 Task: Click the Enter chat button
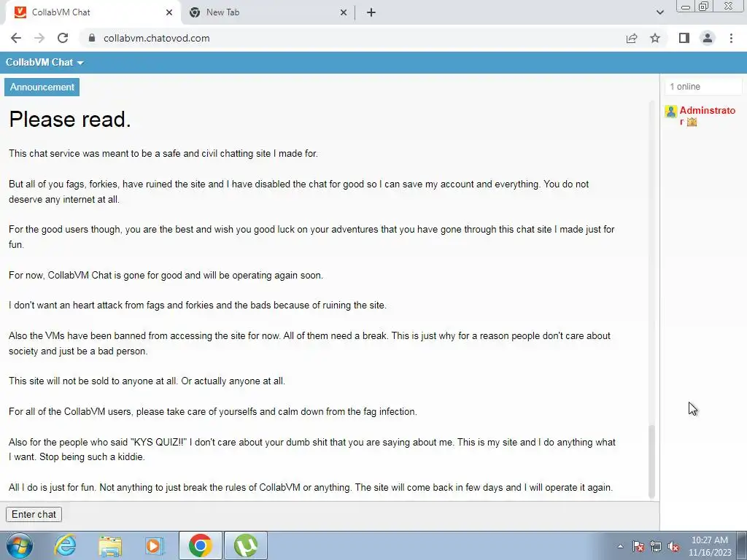pyautogui.click(x=34, y=514)
